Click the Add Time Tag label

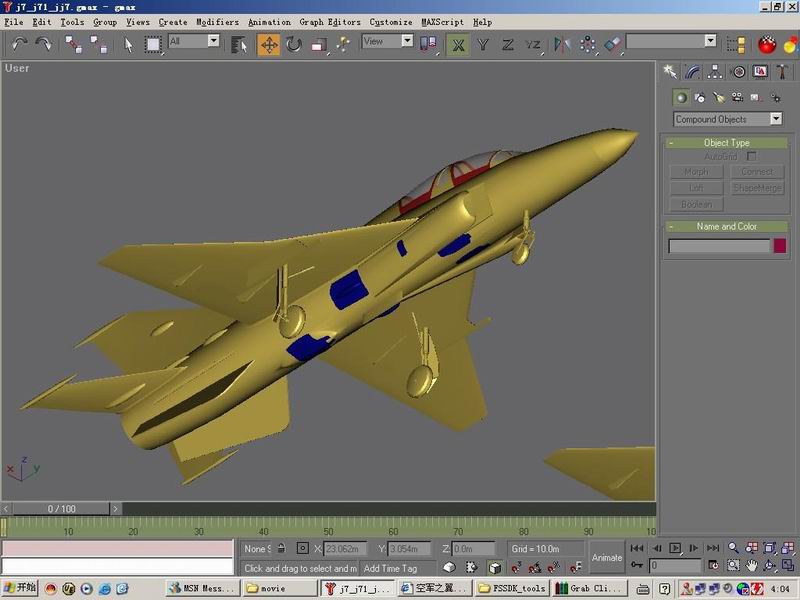[391, 568]
